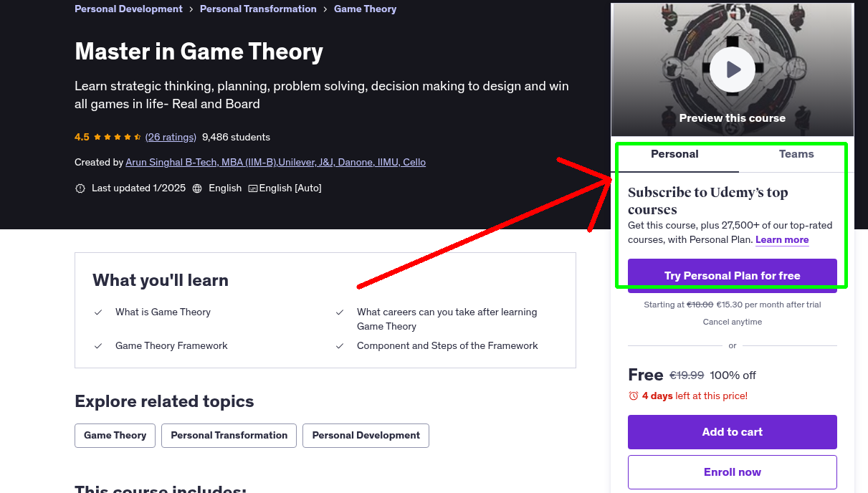
Task: Click the Last updated 1/2025 text
Action: pyautogui.click(x=138, y=188)
